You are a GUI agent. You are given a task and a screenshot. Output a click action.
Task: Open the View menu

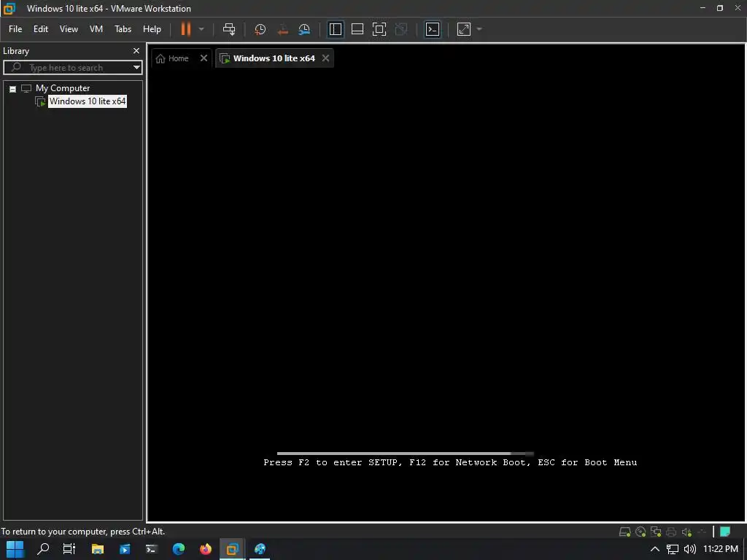pos(69,29)
